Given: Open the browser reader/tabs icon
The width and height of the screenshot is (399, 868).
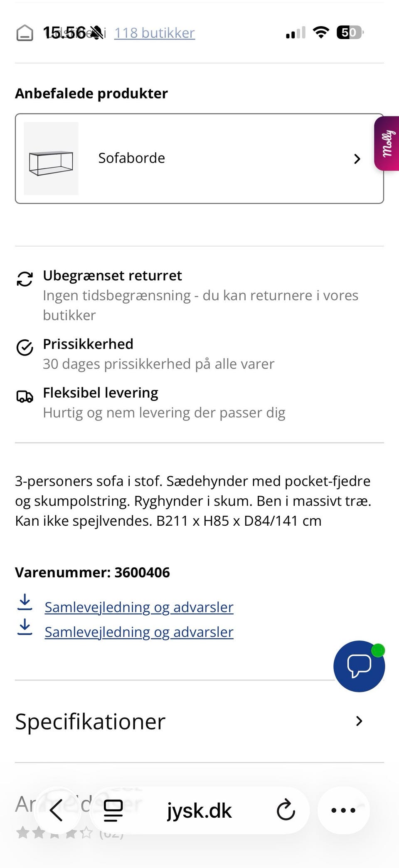Looking at the screenshot, I should point(113,810).
